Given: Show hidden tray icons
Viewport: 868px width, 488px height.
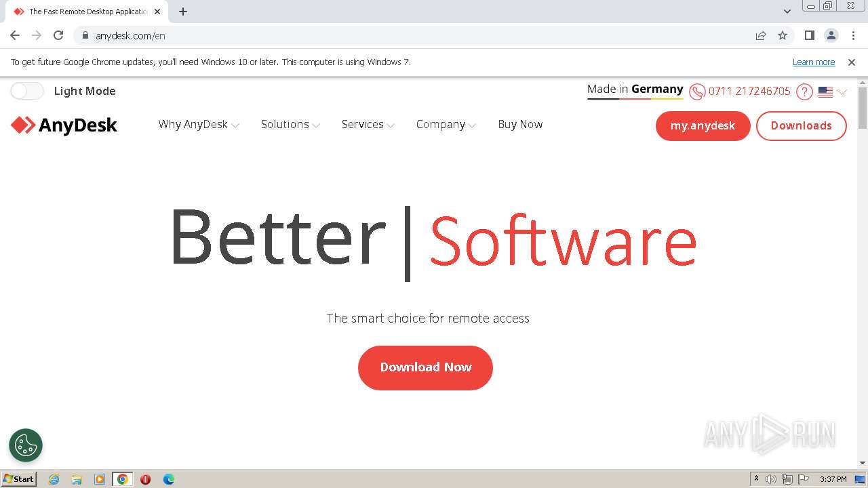Looking at the screenshot, I should tap(756, 479).
